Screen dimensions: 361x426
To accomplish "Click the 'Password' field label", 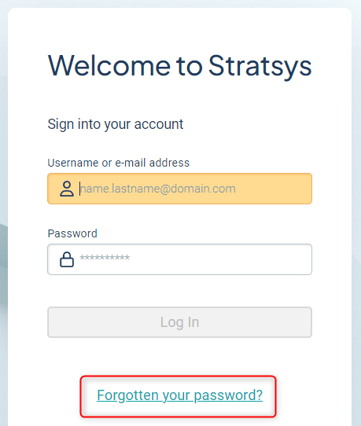I will (72, 233).
